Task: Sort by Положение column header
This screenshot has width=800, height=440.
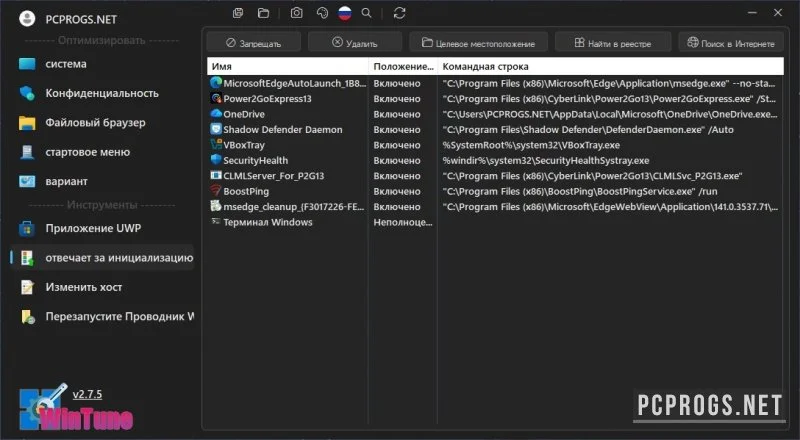Action: click(403, 66)
